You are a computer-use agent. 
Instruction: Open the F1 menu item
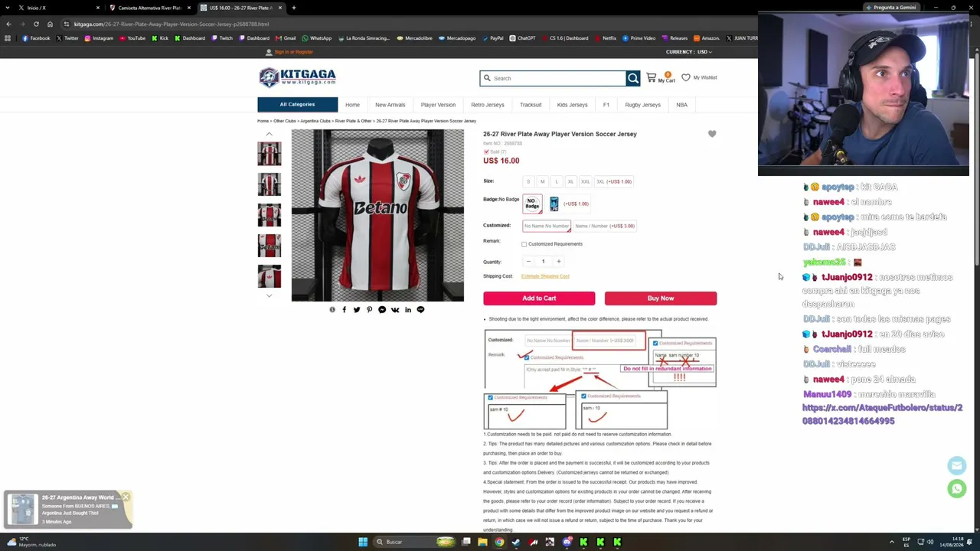click(x=606, y=105)
